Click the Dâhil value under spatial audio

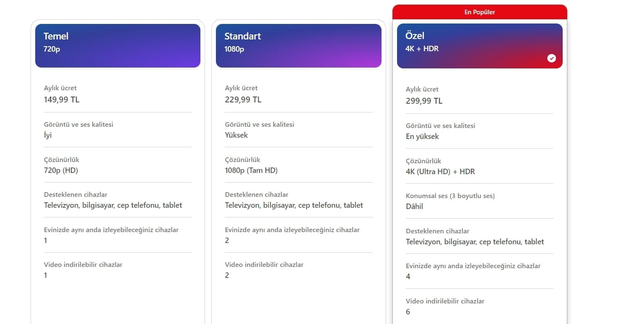pos(414,206)
